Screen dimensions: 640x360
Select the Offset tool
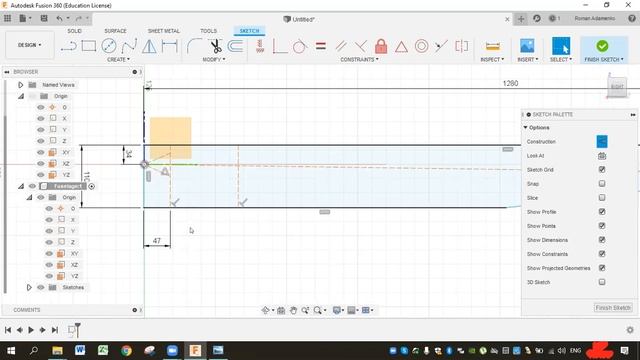236,46
